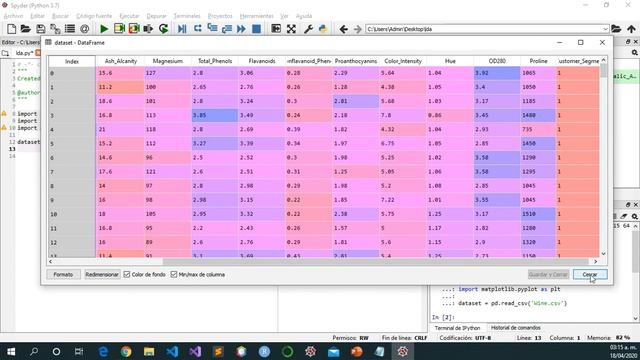
Task: Click the down arrow of the DataFrame vertical scrollbar
Action: point(603,254)
